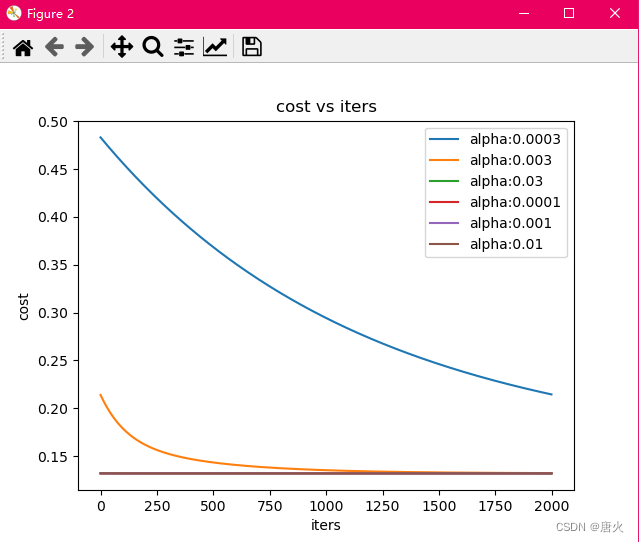
Task: Click the legend entry 'alpha:0.01'
Action: pos(506,245)
